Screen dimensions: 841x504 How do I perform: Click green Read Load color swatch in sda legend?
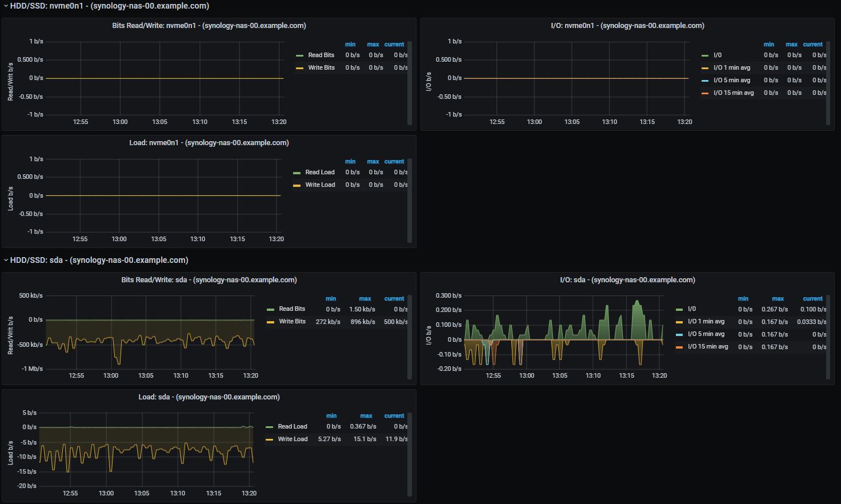(x=270, y=427)
